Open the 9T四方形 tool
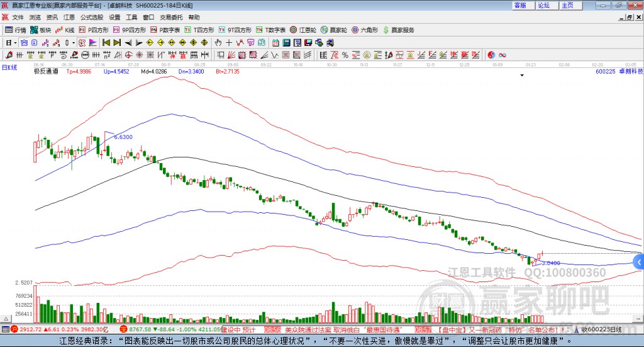The height and width of the screenshot is (347, 644). pos(235,30)
